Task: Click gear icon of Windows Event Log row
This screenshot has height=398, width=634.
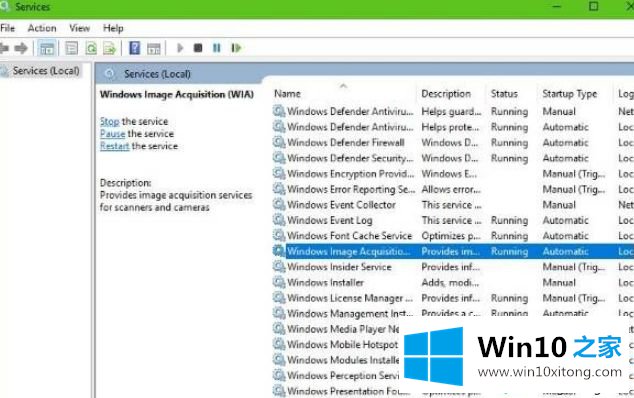Action: [x=279, y=220]
